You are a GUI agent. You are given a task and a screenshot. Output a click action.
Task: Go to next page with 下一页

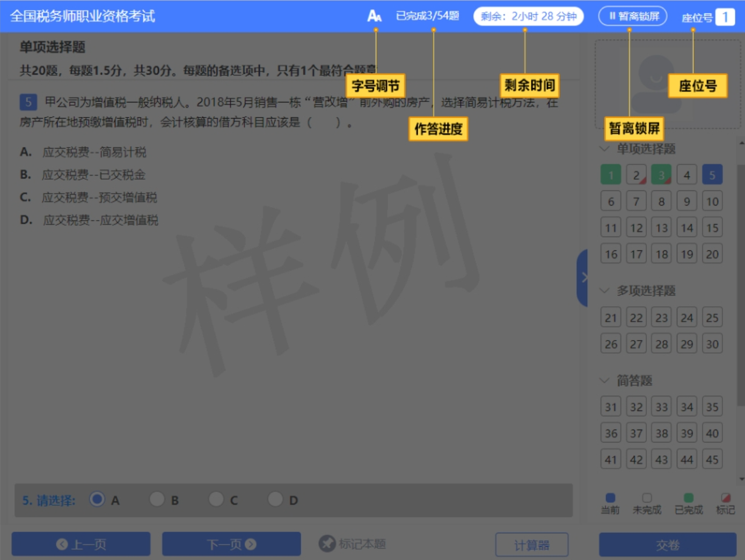(231, 544)
